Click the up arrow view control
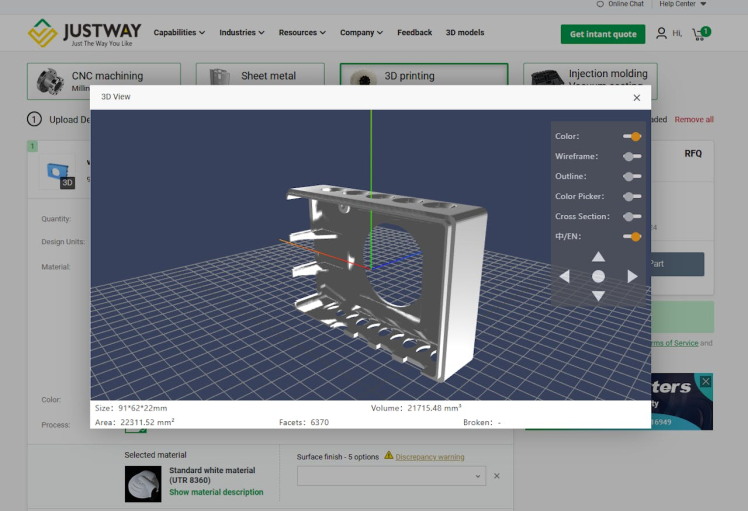The image size is (748, 511). 598,257
